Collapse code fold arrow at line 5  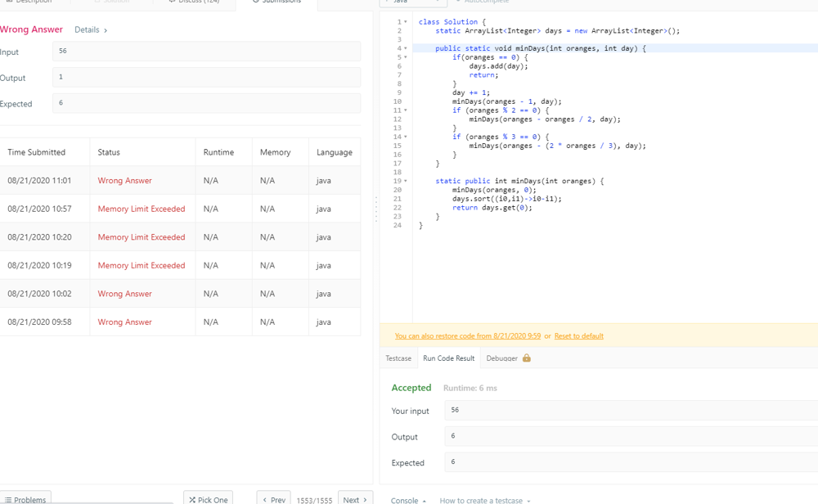tap(406, 57)
